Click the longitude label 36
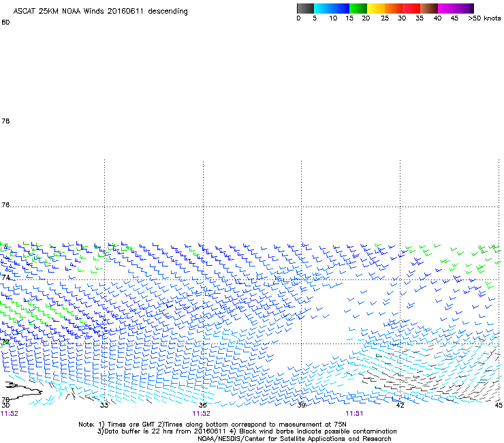 click(202, 405)
